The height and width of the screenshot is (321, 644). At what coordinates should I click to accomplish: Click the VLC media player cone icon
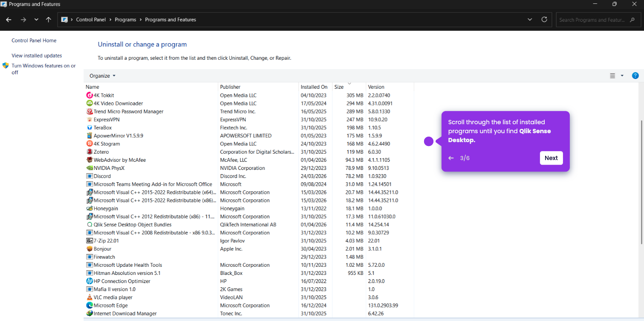tap(90, 298)
